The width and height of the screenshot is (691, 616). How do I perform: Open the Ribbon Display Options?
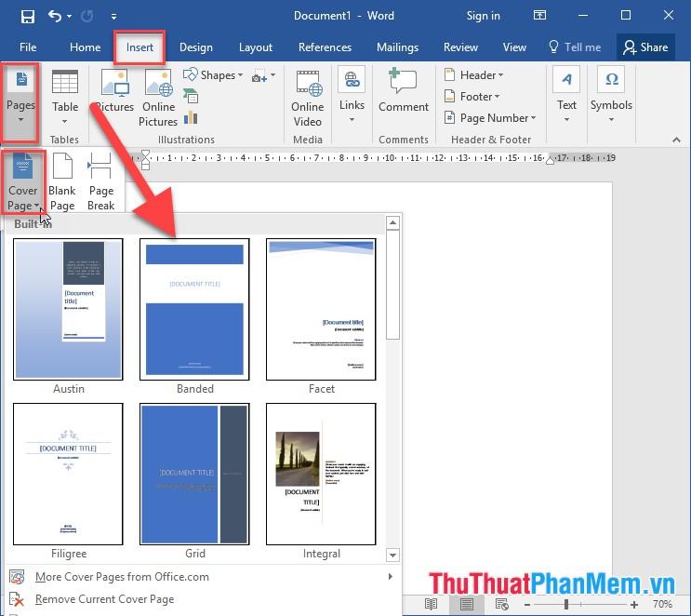[539, 16]
